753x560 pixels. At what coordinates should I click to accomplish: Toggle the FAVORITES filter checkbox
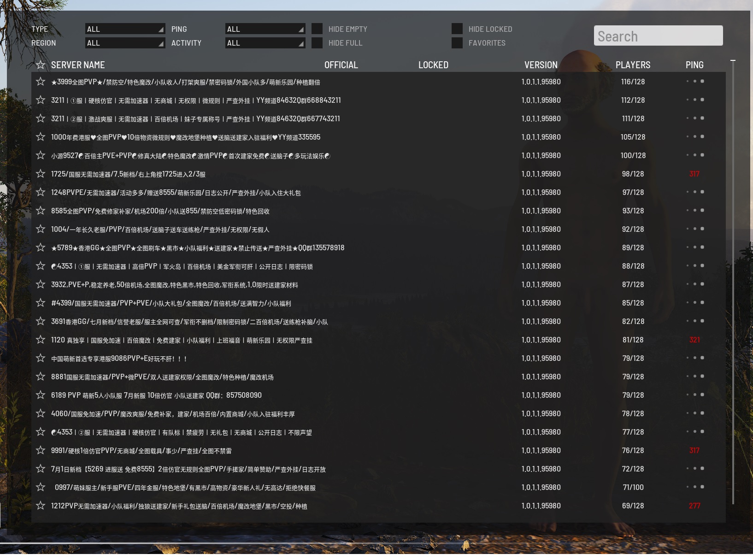click(457, 43)
